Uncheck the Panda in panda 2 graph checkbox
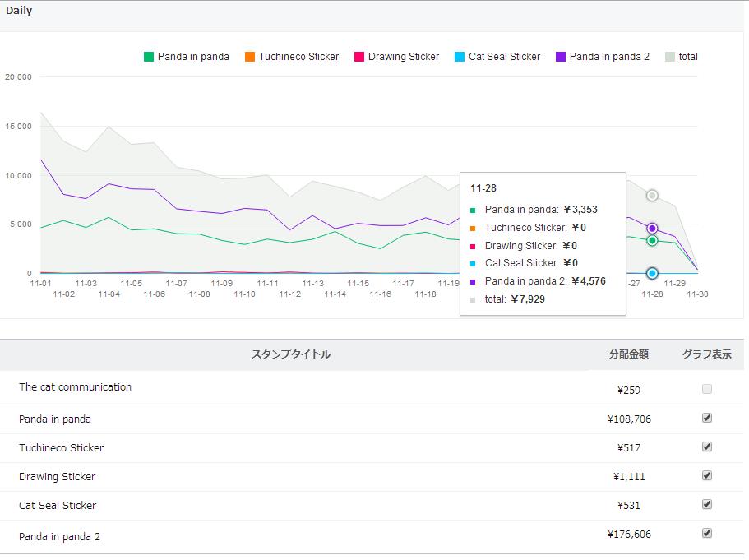Viewport: 749px width, 560px height. click(707, 533)
